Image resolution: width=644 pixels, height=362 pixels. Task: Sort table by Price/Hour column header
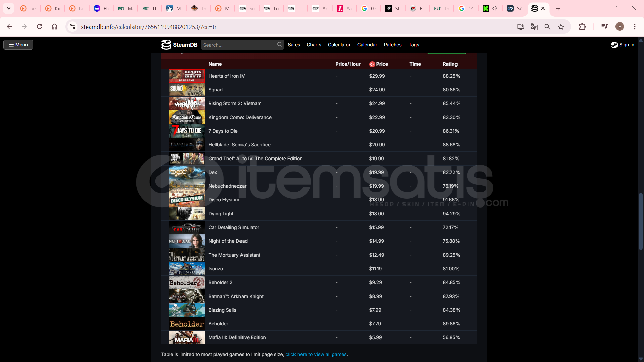click(x=348, y=64)
